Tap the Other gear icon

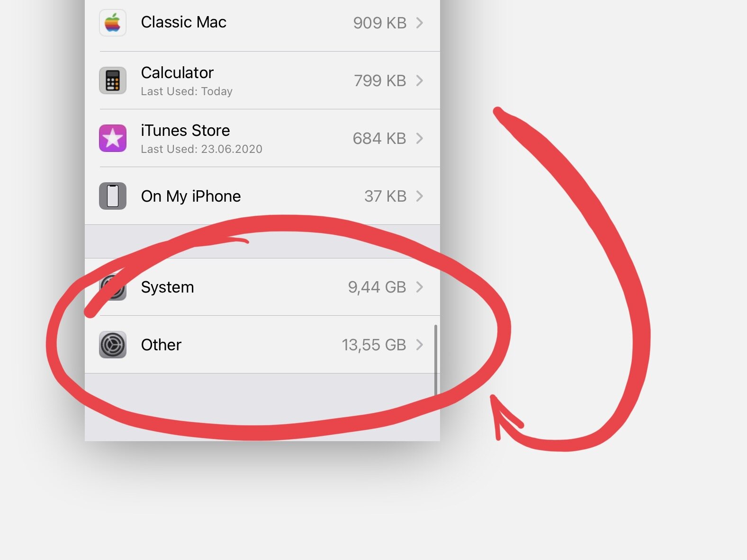(113, 345)
